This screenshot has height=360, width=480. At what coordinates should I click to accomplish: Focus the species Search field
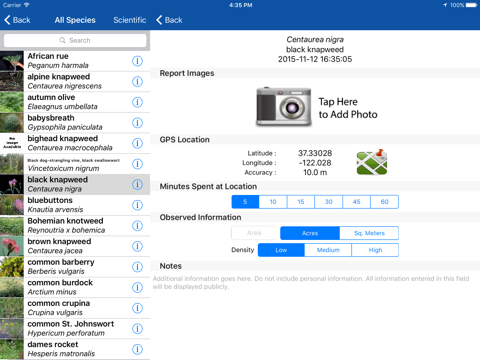tap(75, 40)
